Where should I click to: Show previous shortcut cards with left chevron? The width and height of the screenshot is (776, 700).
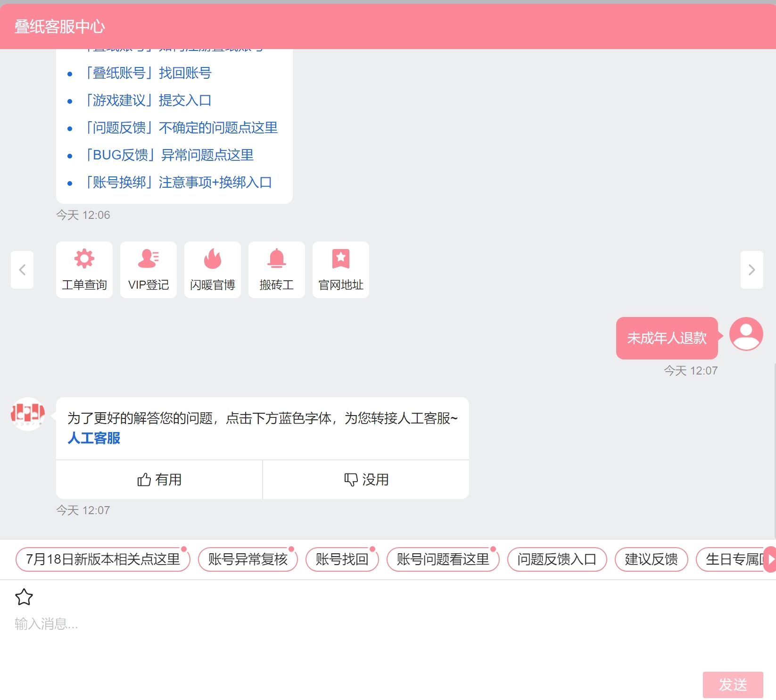[22, 270]
